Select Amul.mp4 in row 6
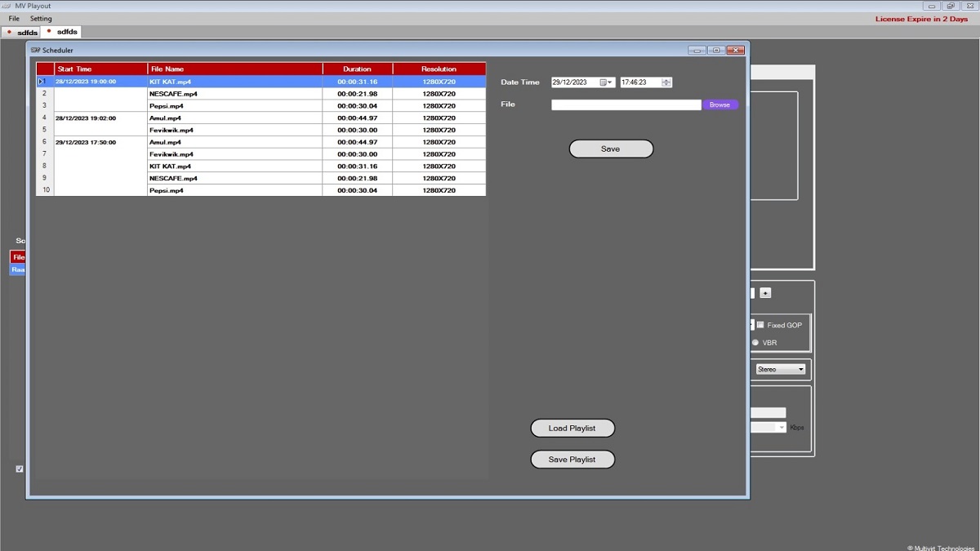 [x=235, y=142]
